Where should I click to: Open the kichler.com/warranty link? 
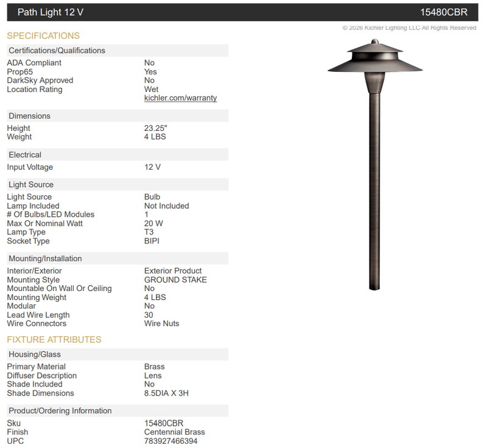[180, 98]
